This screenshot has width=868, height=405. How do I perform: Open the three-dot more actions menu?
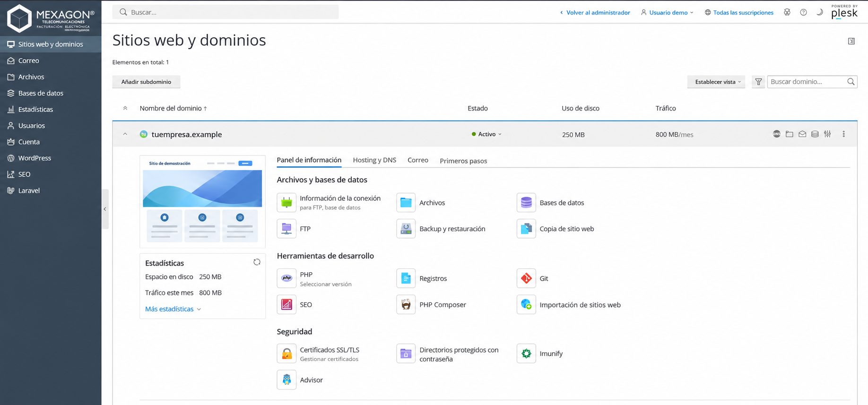tap(843, 134)
